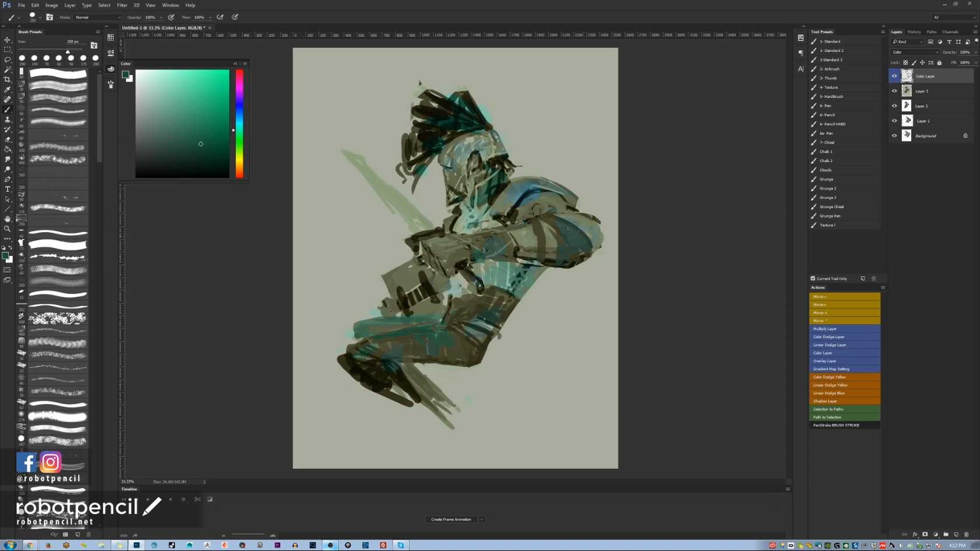Screen dimensions: 980x551
Task: Enable airbrush-style build-up icon next to Flow
Action: (220, 17)
